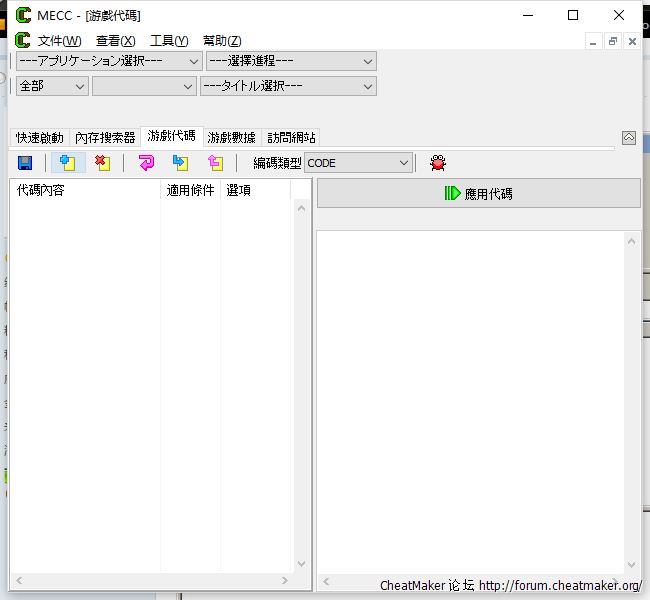Click inside the empty code text area

pos(470,400)
